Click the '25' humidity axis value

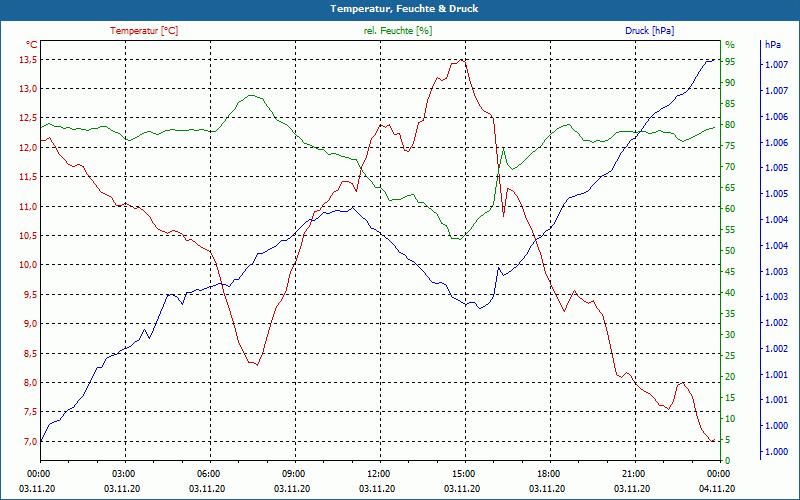click(730, 356)
